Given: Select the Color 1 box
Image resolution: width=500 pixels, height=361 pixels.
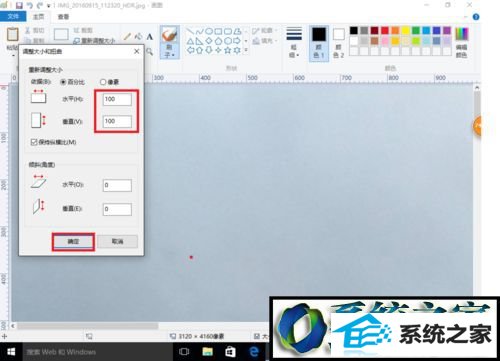Looking at the screenshot, I should pos(319,43).
